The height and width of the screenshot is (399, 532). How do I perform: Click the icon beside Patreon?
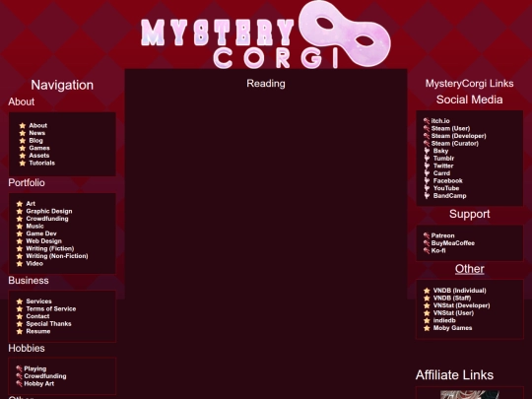click(427, 235)
